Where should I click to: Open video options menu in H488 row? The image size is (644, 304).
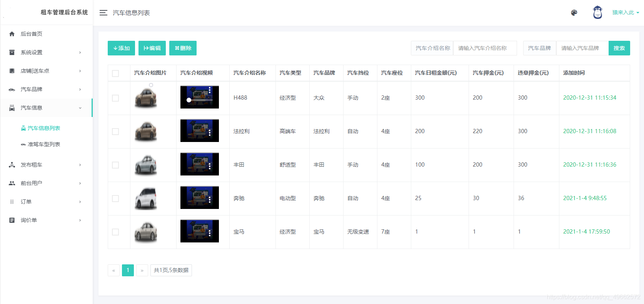click(x=210, y=90)
